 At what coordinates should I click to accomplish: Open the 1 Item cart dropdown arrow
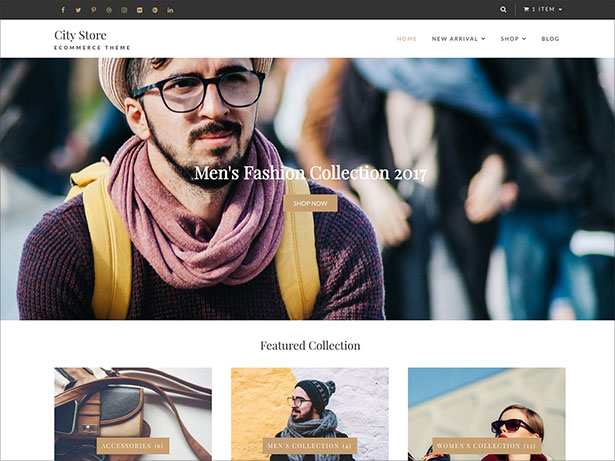(x=560, y=9)
